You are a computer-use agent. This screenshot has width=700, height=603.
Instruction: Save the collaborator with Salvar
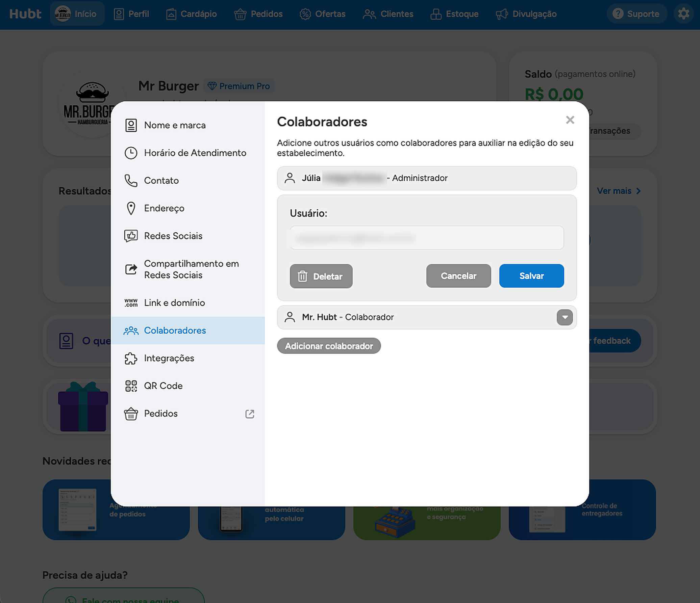(531, 276)
